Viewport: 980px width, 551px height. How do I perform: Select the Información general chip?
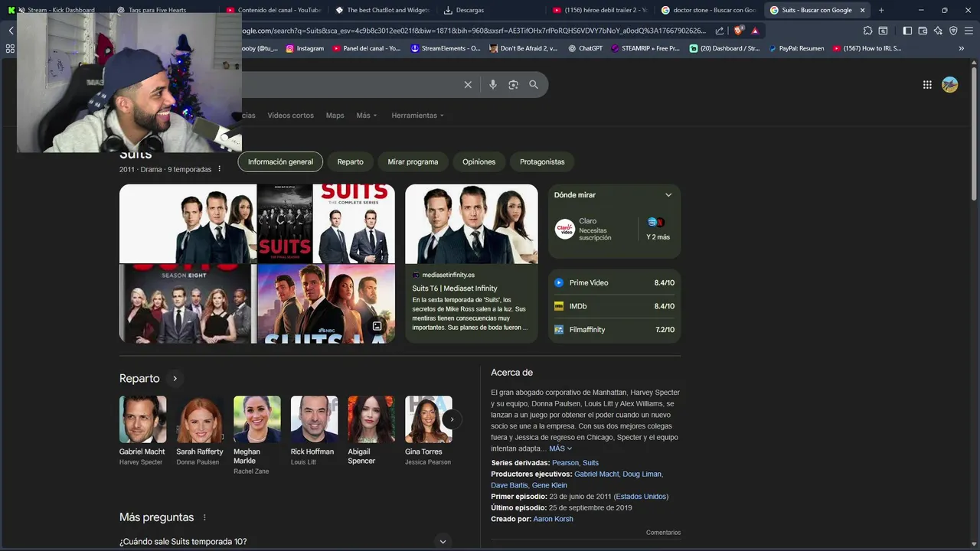pyautogui.click(x=280, y=161)
